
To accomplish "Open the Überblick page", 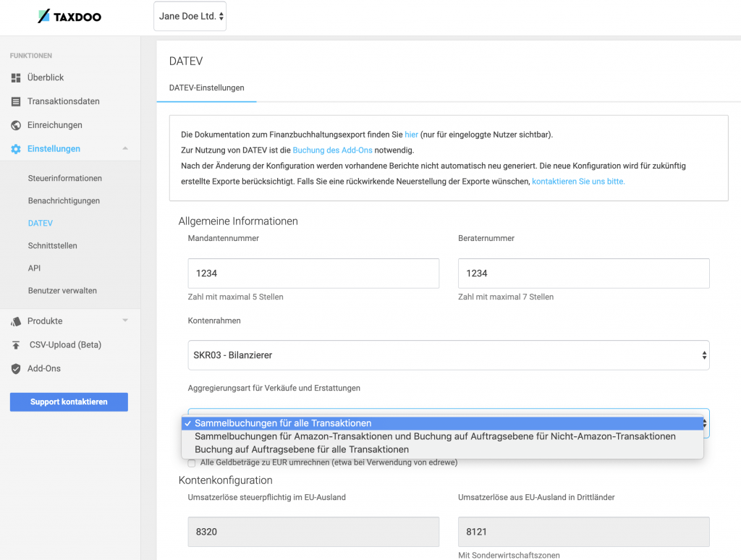I will tap(46, 77).
